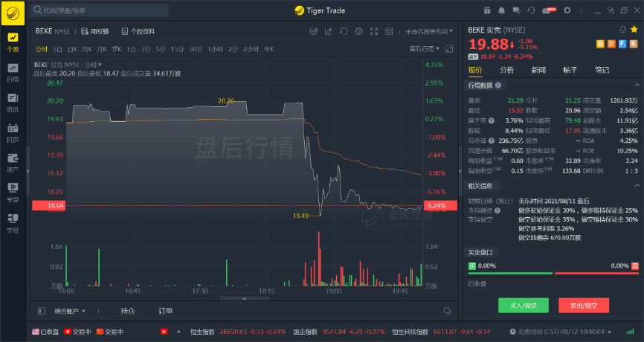The image size is (644, 342).
Task: Open the 订单 orders tab
Action: pos(166,312)
